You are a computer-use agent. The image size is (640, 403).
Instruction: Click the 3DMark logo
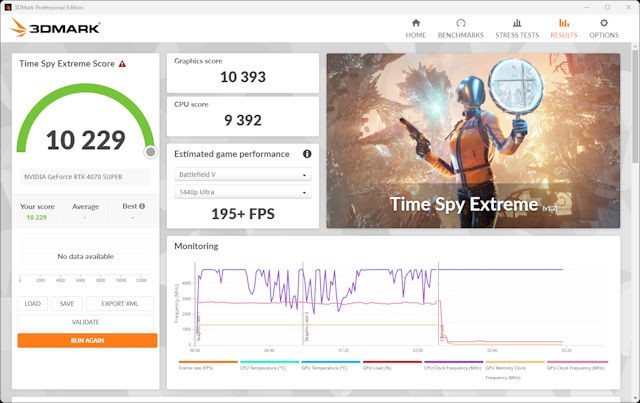point(55,28)
